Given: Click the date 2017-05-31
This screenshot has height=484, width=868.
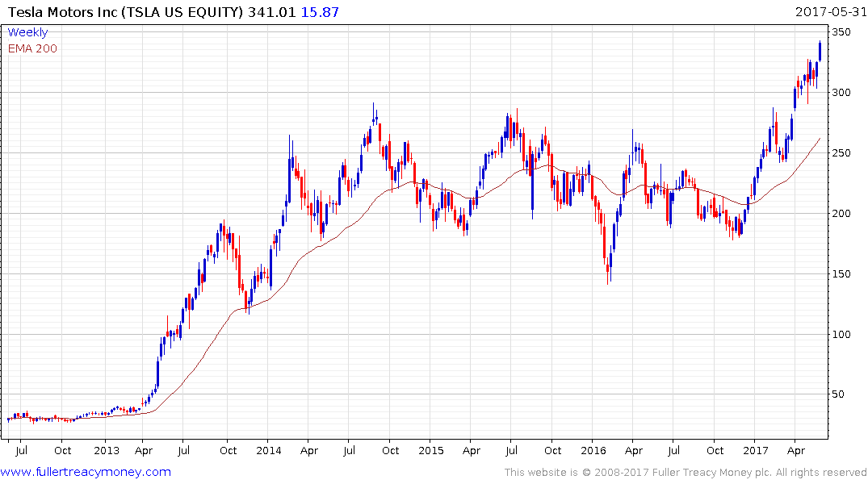Looking at the screenshot, I should (830, 11).
